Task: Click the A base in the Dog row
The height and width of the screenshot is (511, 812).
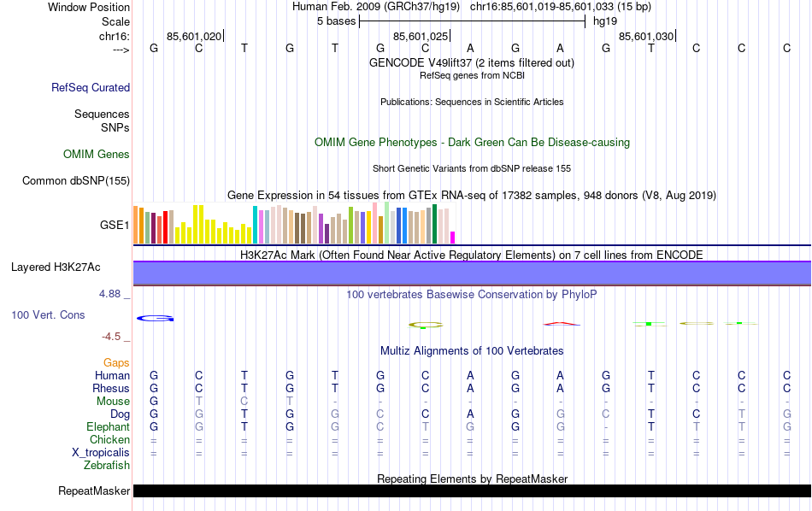Action: pos(470,414)
